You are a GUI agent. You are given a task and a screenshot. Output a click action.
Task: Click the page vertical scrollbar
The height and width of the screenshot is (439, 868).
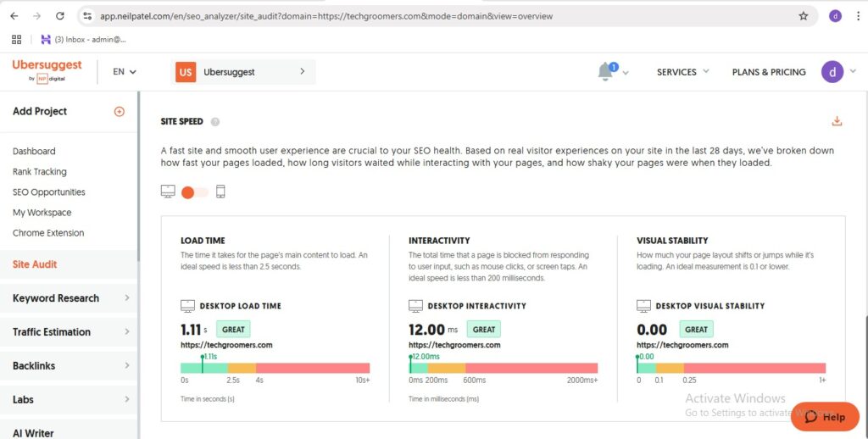pyautogui.click(x=865, y=376)
